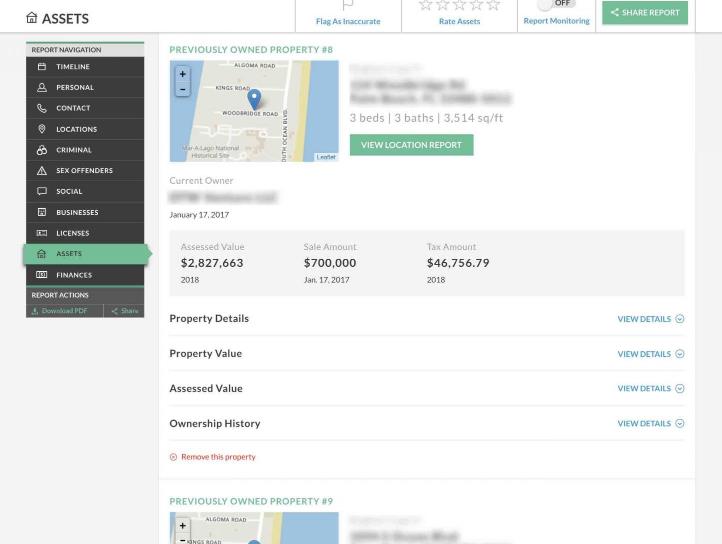This screenshot has width=722, height=544.
Task: Go to Contact section
Action: point(85,108)
